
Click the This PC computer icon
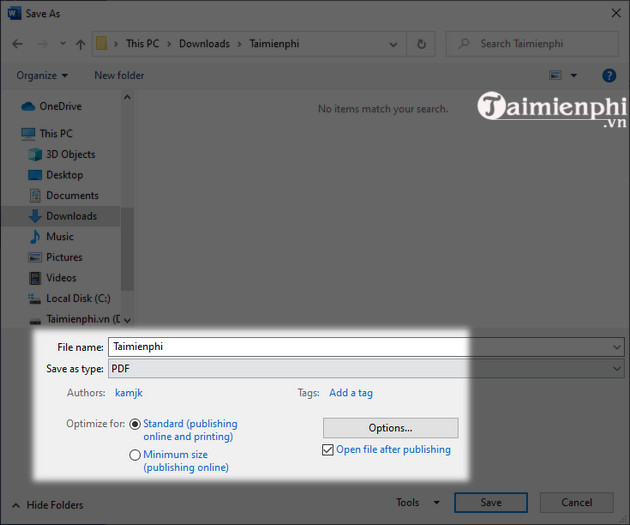click(28, 134)
